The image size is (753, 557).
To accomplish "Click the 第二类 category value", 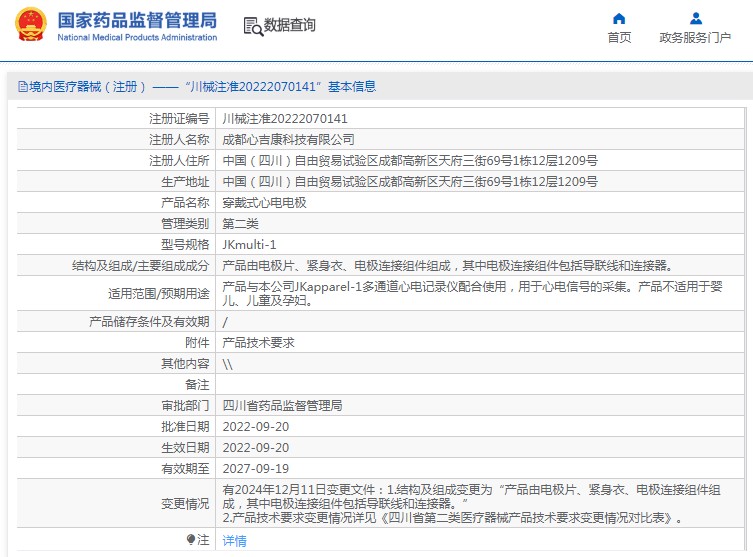I will pos(240,224).
